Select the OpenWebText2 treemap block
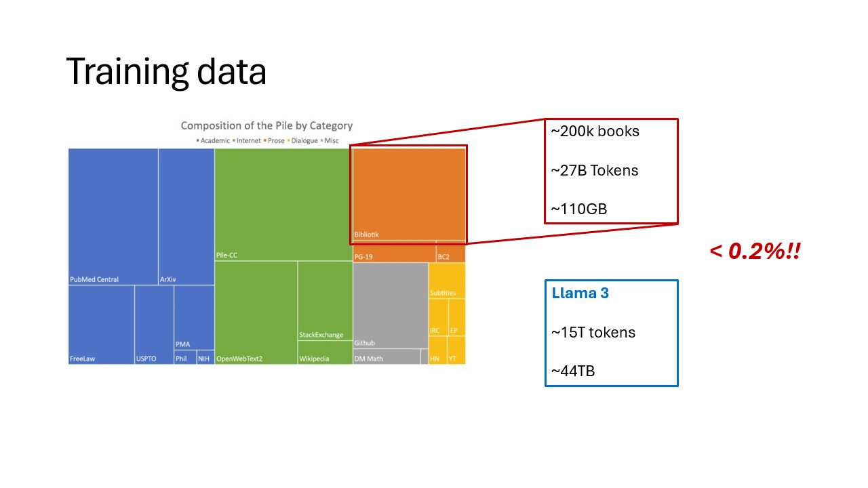Screen dimensions: 868x488 click(256, 312)
